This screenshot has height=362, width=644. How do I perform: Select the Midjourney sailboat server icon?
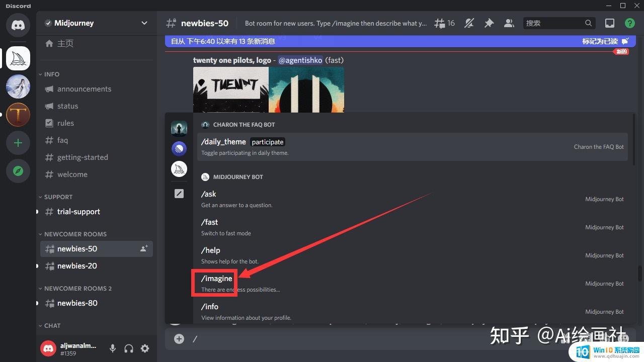18,58
